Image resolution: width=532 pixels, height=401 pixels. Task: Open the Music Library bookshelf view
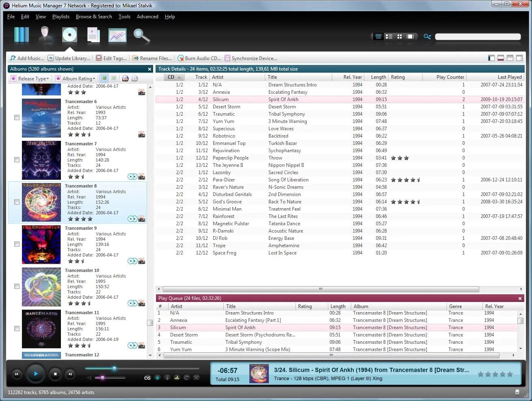coord(22,35)
